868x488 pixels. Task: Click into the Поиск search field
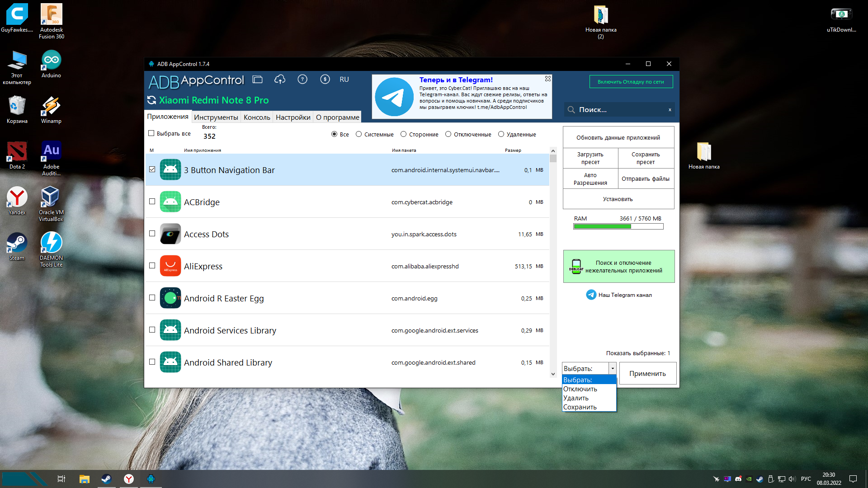619,110
